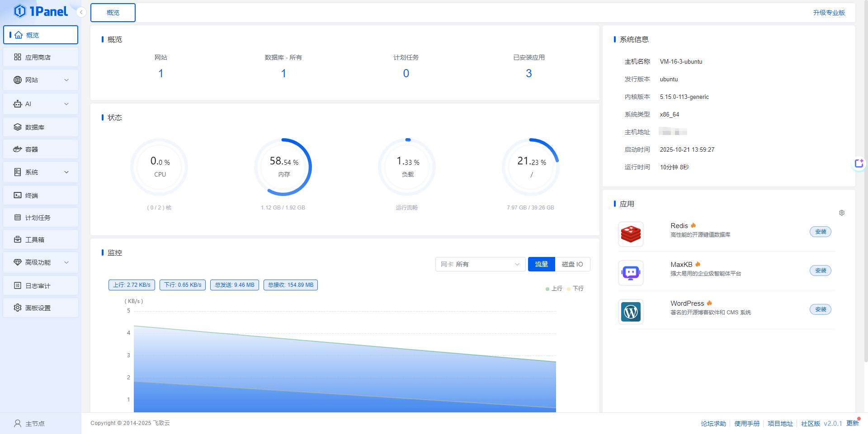The height and width of the screenshot is (434, 868).
Task: Collapse the sidebar using arrow button
Action: point(81,12)
